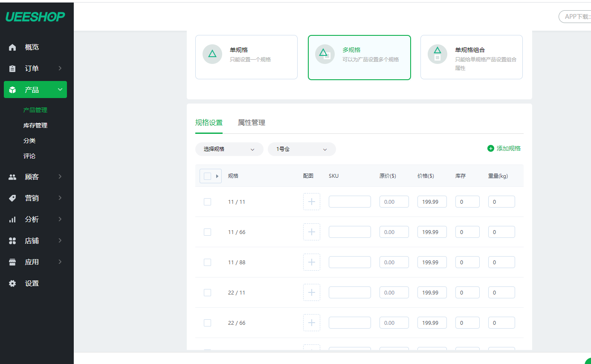Check the box for row 11 / 66
The height and width of the screenshot is (364, 591).
click(x=207, y=232)
